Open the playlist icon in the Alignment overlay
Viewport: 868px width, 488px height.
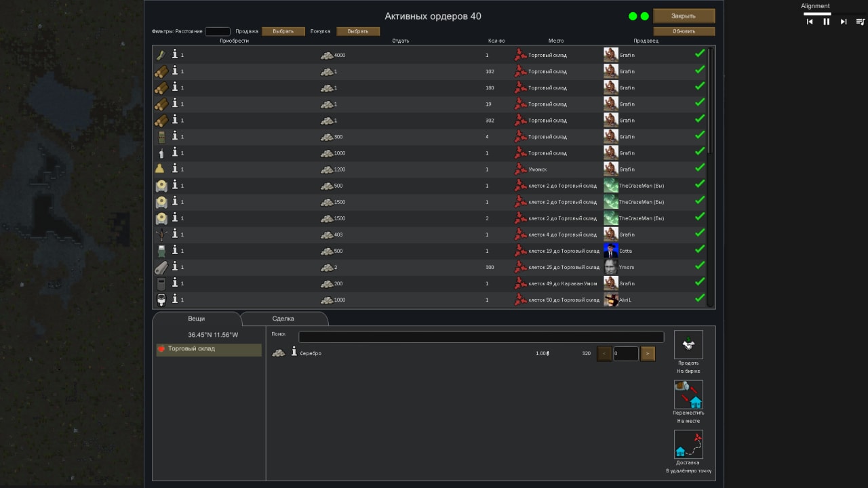pyautogui.click(x=861, y=22)
